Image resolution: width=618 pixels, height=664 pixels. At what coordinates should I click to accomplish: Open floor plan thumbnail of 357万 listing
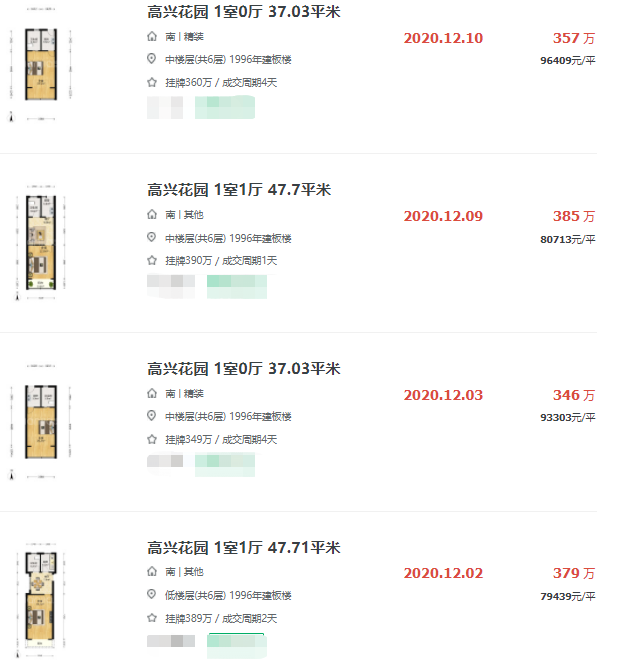tap(41, 64)
